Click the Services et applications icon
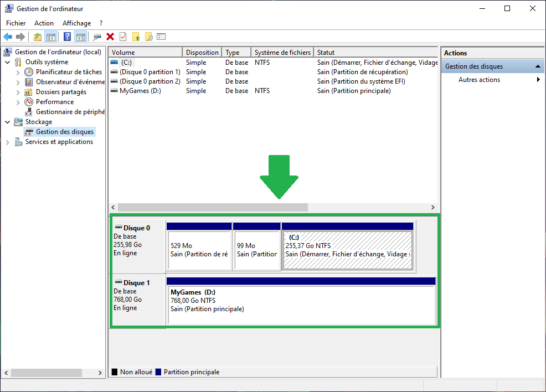 click(x=18, y=142)
